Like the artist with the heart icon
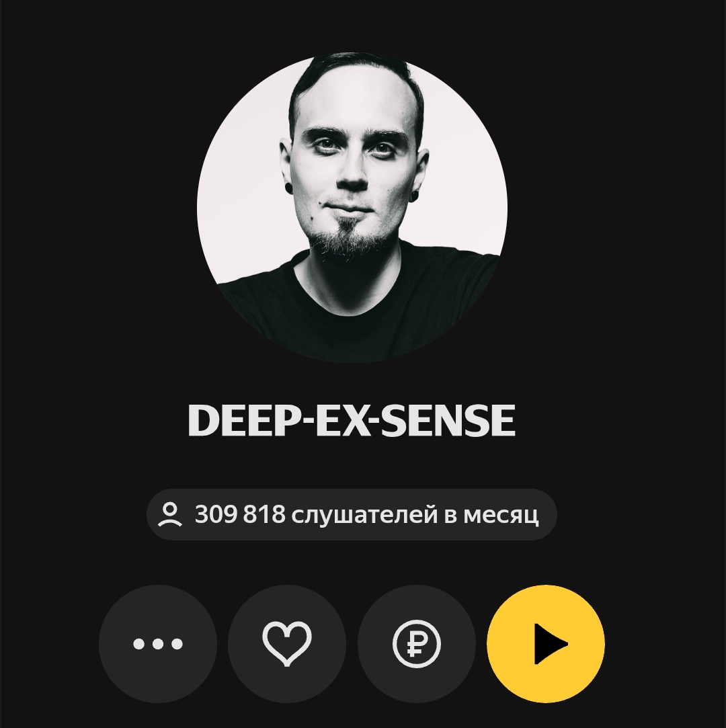 coord(287,643)
